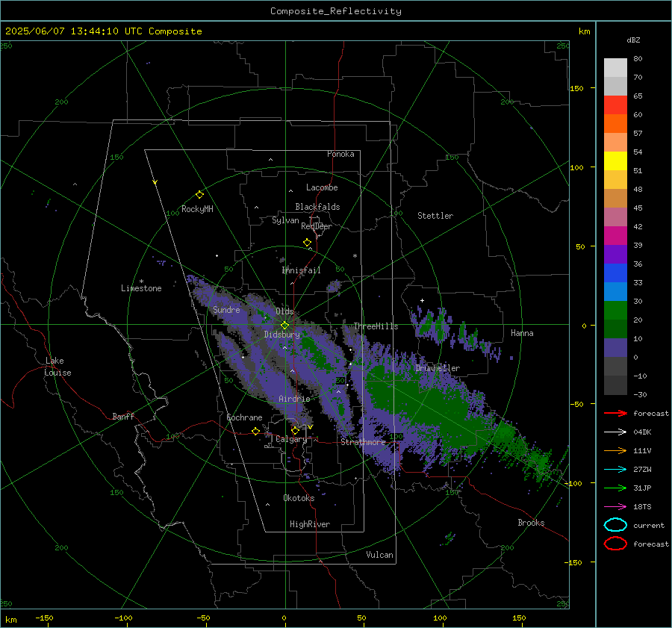Image resolution: width=672 pixels, height=628 pixels.
Task: Select the red 60-65 dBZ swatch
Action: (x=615, y=105)
